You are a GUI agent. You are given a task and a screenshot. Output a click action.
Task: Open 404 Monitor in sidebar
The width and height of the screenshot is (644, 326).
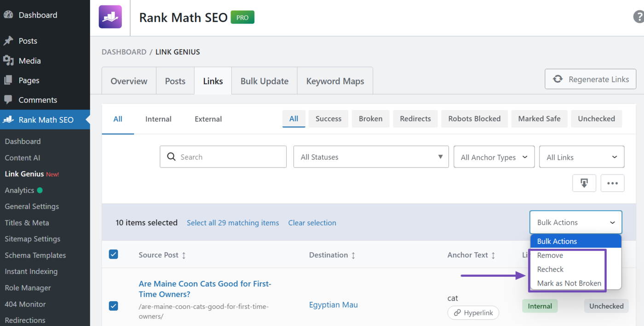(x=25, y=304)
